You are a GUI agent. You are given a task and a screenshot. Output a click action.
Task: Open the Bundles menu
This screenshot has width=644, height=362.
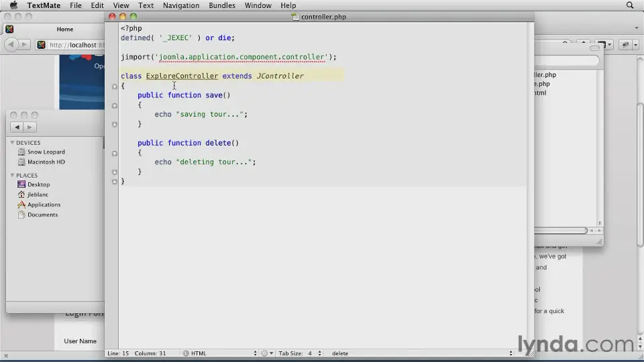point(222,5)
